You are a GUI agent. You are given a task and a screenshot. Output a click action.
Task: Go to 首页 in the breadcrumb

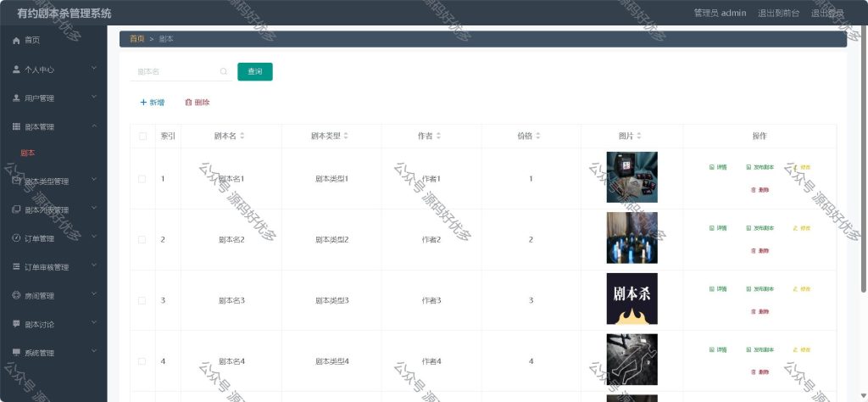(x=136, y=39)
